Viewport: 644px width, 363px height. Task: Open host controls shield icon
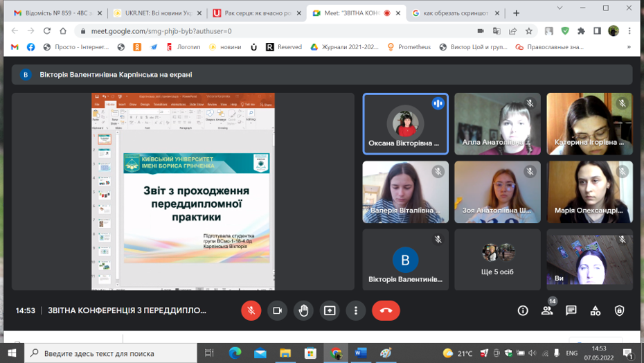tap(620, 310)
